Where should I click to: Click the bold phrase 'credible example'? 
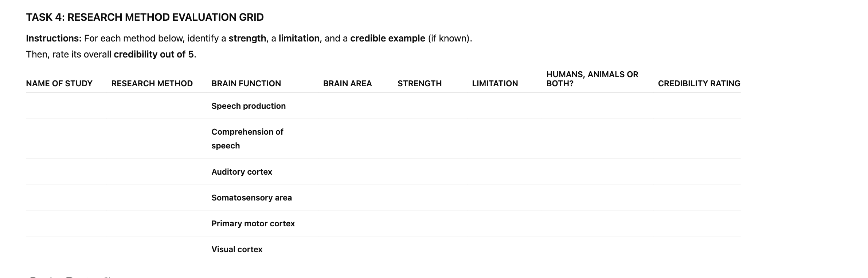coord(387,38)
